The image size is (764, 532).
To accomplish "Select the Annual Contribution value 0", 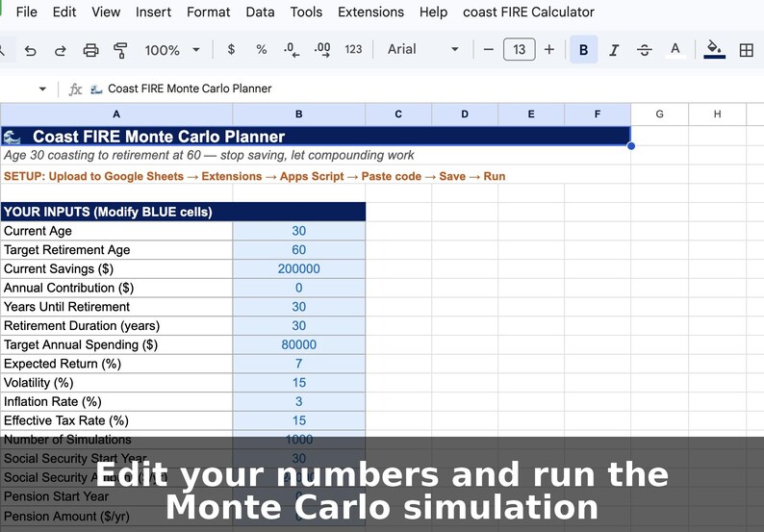I will tap(298, 288).
